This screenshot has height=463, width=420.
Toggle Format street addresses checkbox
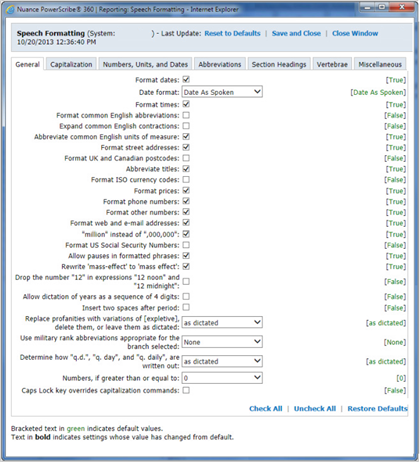pos(186,147)
